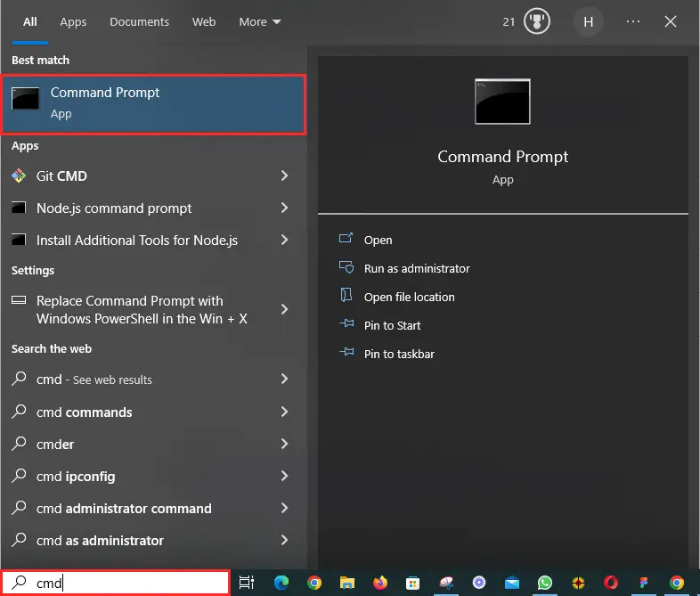Open the Mail app from the taskbar
The width and height of the screenshot is (700, 596).
[x=512, y=583]
